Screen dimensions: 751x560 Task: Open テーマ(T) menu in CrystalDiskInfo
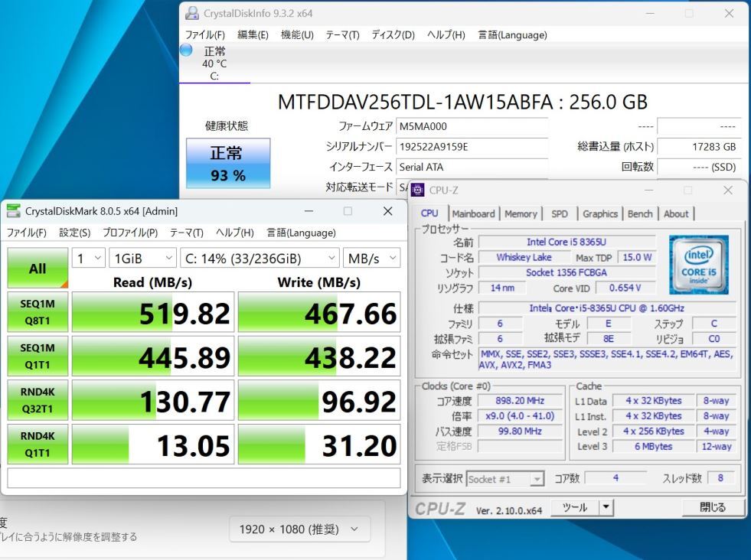342,35
